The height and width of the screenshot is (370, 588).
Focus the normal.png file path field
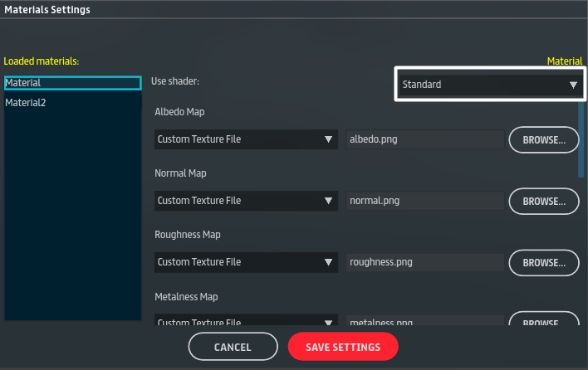(x=424, y=201)
